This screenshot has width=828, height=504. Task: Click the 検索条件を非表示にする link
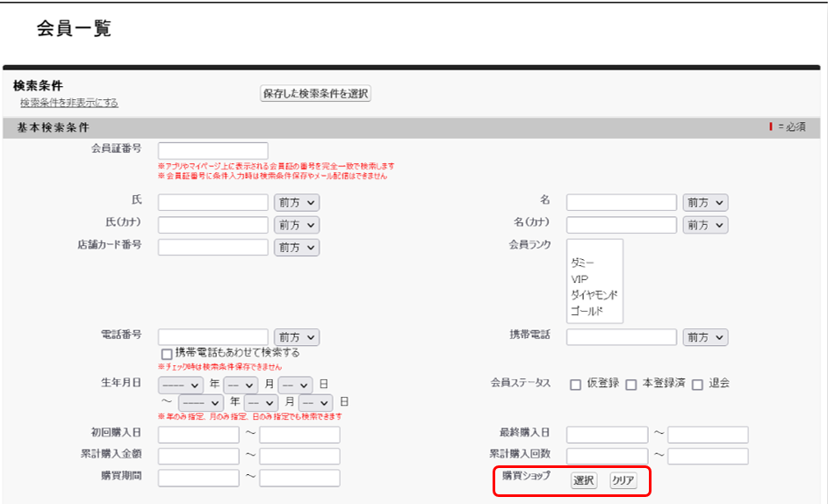68,103
